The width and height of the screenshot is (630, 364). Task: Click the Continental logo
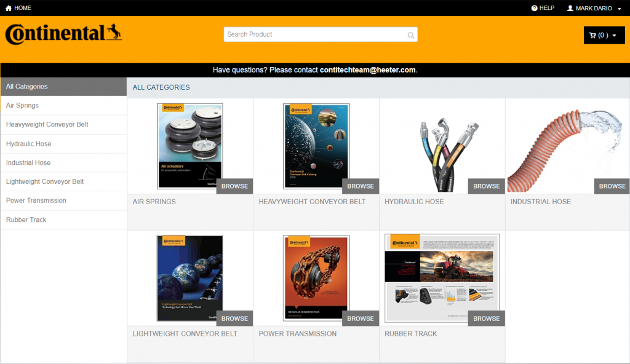coord(63,34)
